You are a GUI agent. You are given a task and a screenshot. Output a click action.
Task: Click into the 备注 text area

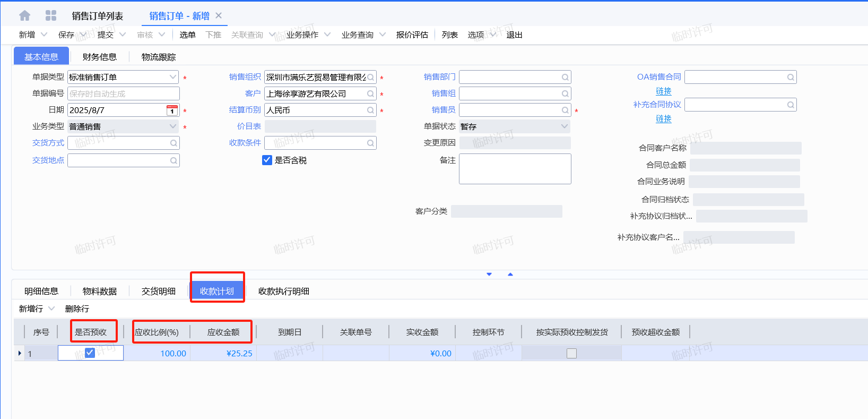pyautogui.click(x=515, y=169)
